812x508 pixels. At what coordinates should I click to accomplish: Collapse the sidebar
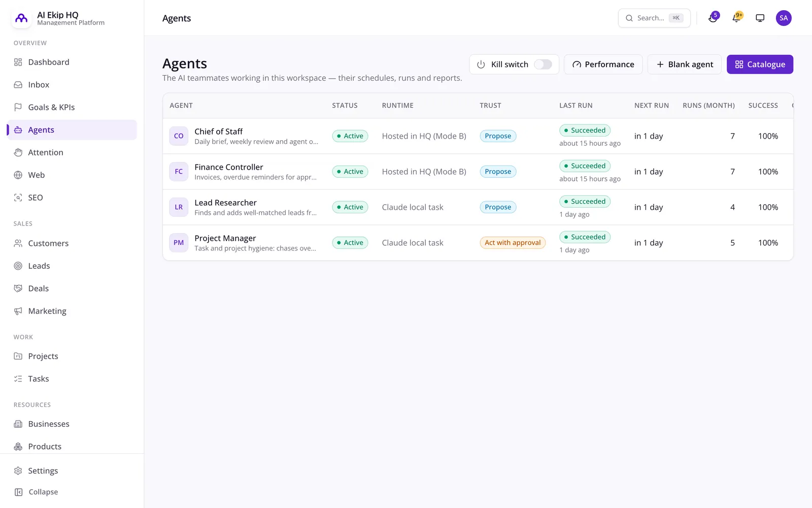coord(72,492)
